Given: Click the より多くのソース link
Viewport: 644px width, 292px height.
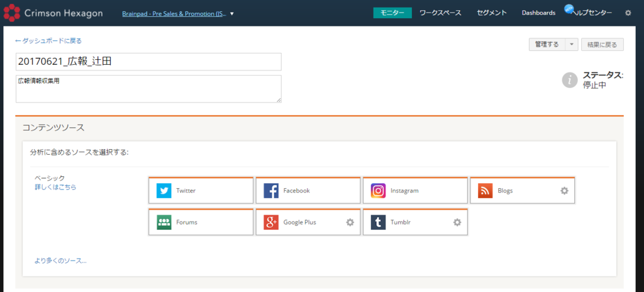Looking at the screenshot, I should (x=61, y=261).
